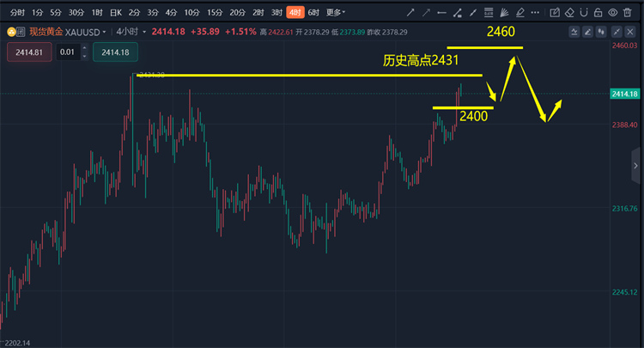Click the green buy price 2414.18 button
This screenshot has height=348, width=644.
point(115,52)
